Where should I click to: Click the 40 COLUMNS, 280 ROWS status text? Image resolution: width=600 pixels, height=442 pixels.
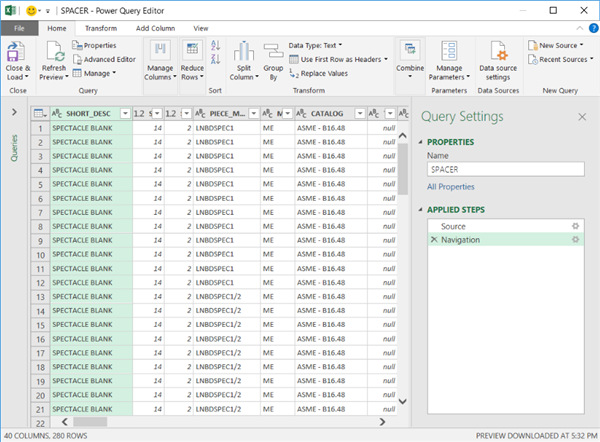point(46,435)
